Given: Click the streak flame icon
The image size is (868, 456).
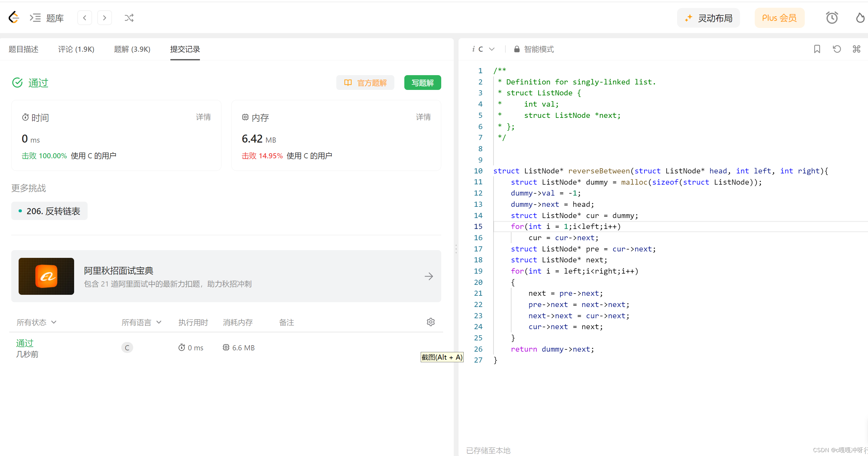Looking at the screenshot, I should tap(860, 18).
